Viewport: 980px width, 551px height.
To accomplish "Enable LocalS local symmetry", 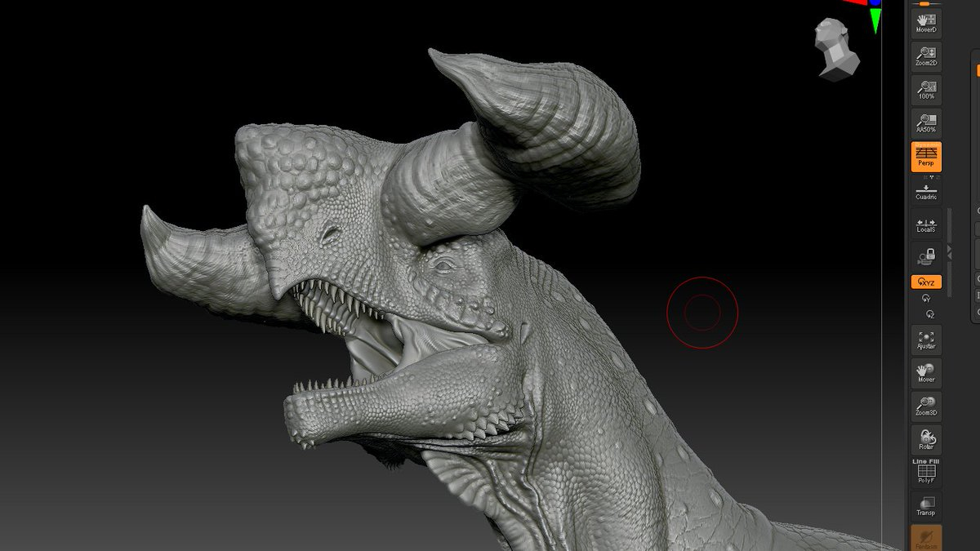I will (x=926, y=224).
